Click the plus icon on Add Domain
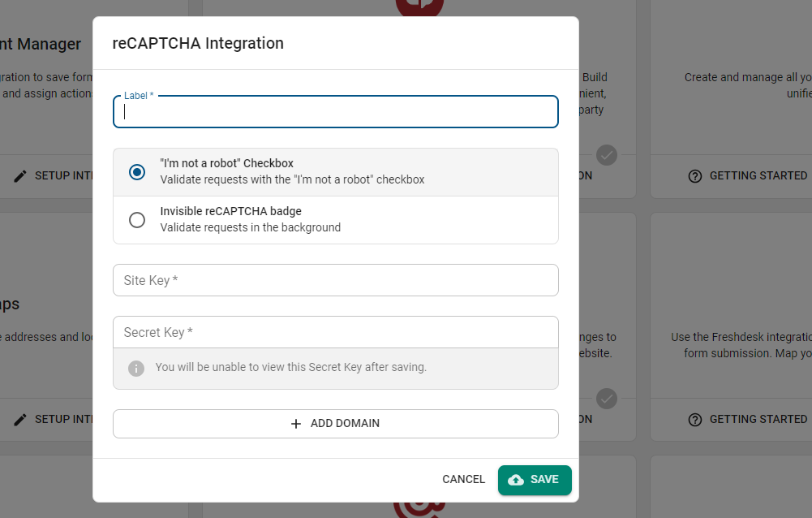812x518 pixels. pyautogui.click(x=296, y=424)
